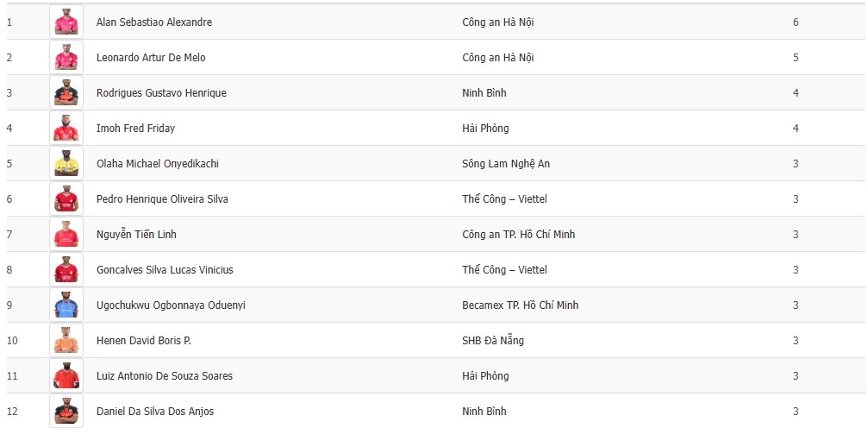Click Imoh Fred Friday's player photo
Viewport: 868px width, 428px height.
tap(66, 128)
